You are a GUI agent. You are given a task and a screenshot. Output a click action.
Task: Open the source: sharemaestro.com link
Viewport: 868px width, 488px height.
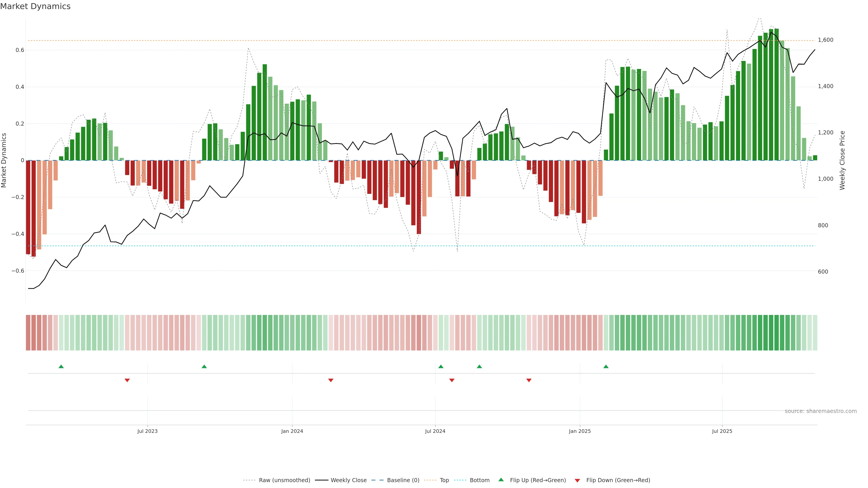(821, 411)
